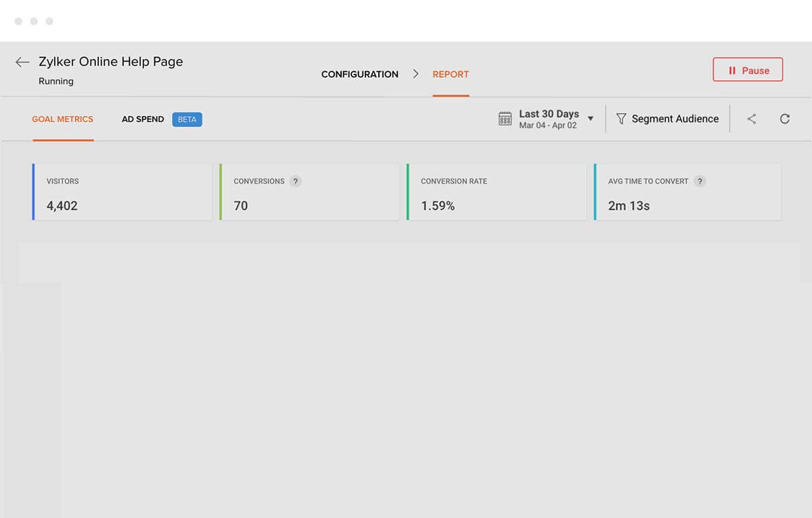This screenshot has height=518, width=812.
Task: Click the chevron between Configuration and Report
Action: tap(415, 74)
